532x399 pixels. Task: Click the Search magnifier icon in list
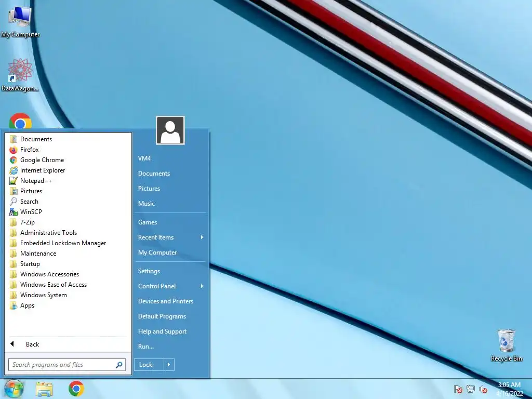pyautogui.click(x=13, y=202)
